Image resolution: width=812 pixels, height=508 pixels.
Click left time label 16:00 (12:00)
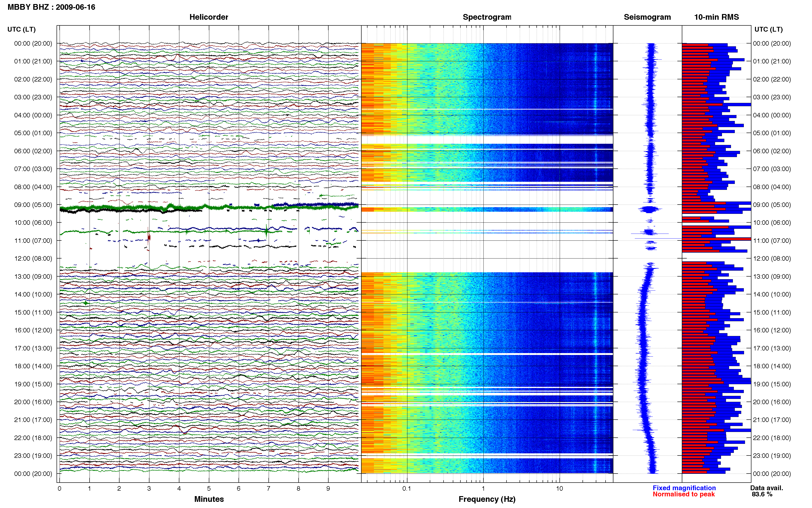click(x=33, y=330)
